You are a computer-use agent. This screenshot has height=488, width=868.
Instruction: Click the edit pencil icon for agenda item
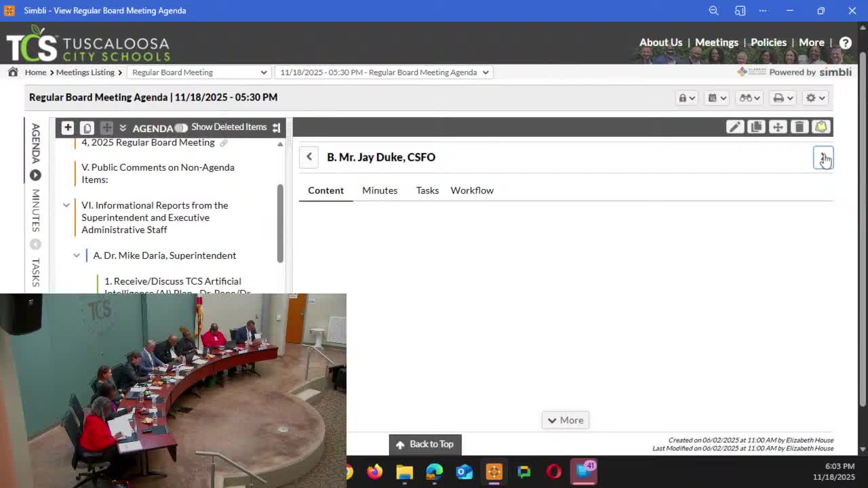point(734,127)
